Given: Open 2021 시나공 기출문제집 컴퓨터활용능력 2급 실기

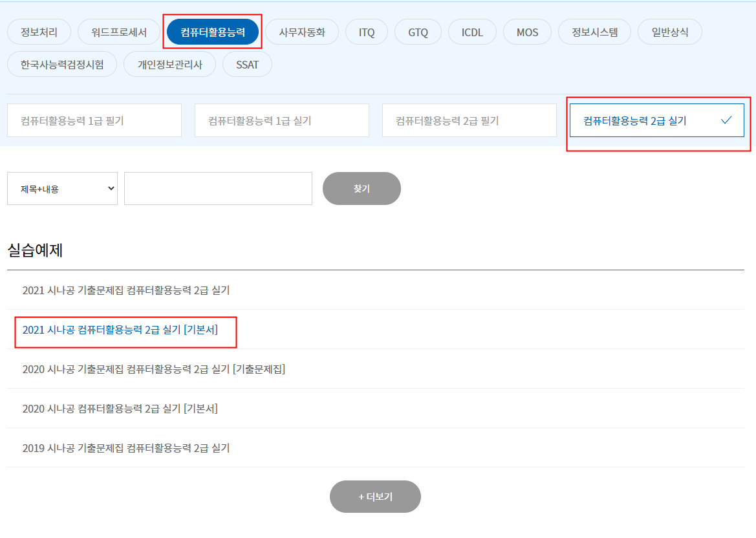Looking at the screenshot, I should point(126,290).
